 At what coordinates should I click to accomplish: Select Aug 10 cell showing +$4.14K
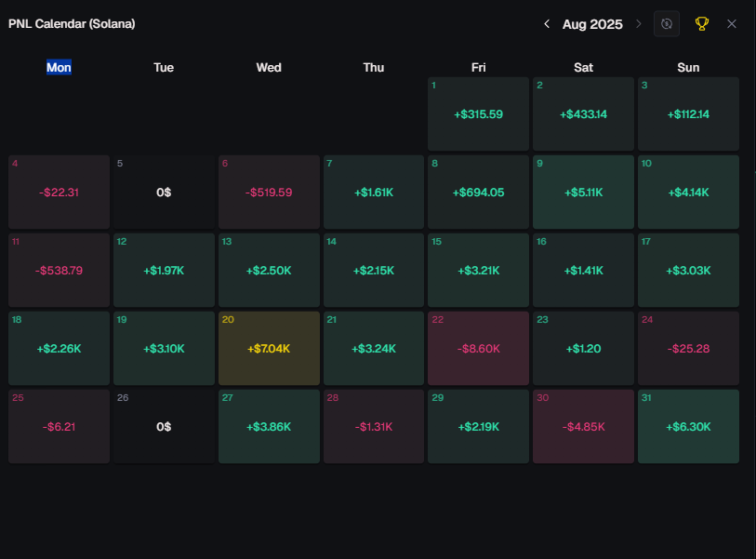click(688, 192)
